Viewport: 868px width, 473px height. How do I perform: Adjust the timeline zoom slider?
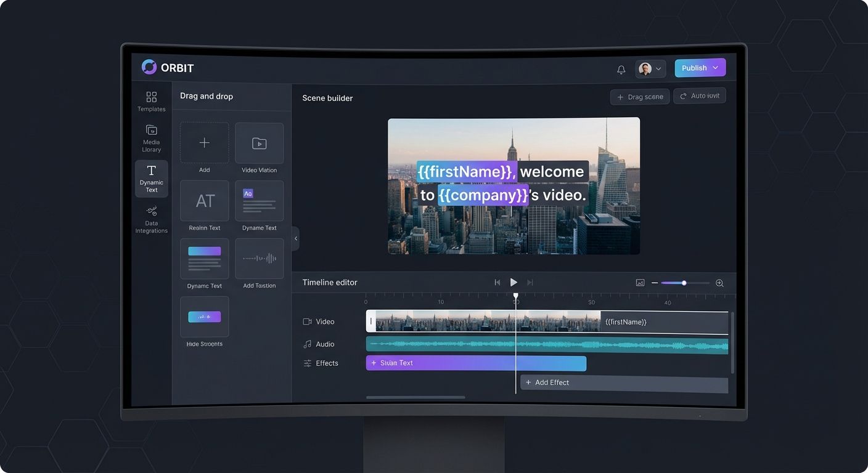pos(683,283)
